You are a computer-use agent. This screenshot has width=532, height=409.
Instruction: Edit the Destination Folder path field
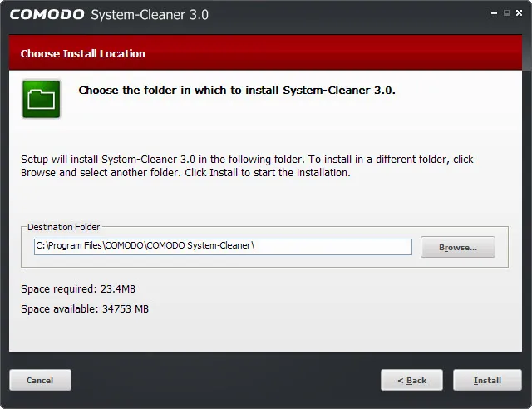tap(223, 246)
